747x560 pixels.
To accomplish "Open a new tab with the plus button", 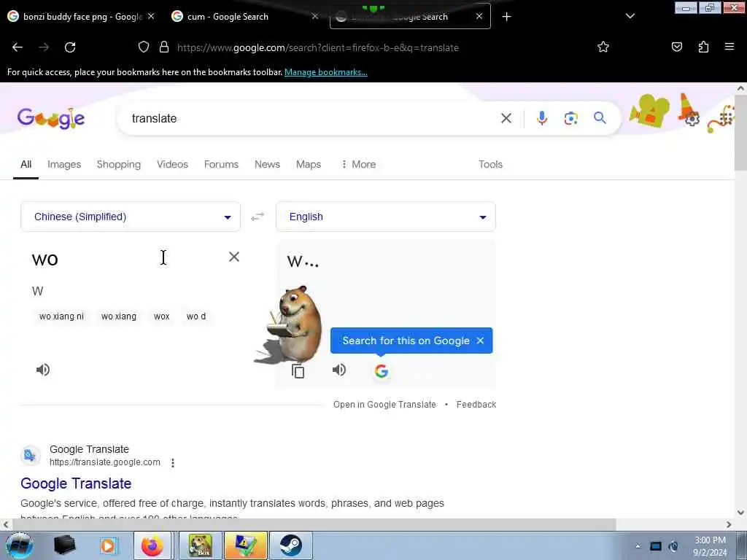I will coord(506,17).
